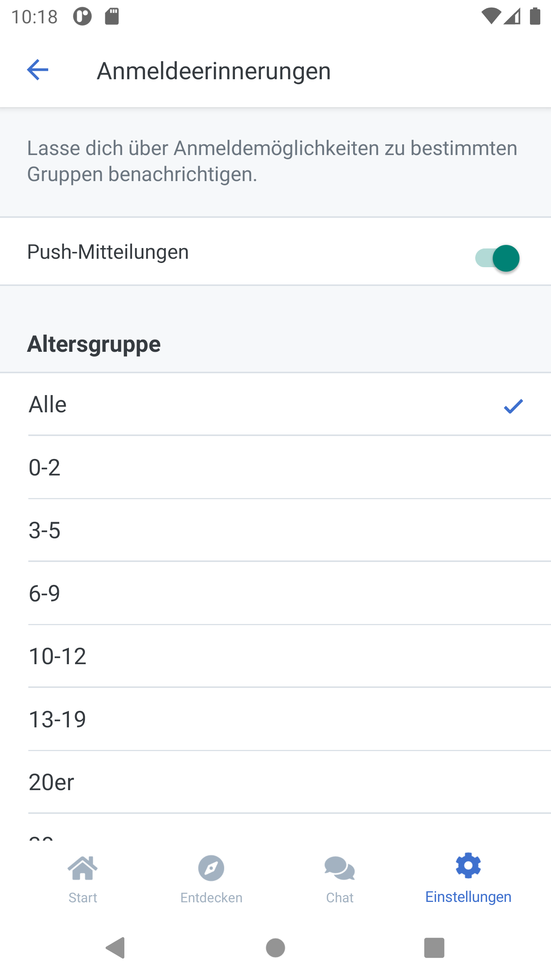The image size is (551, 980).
Task: Choose the 10-12 age group
Action: click(x=275, y=656)
